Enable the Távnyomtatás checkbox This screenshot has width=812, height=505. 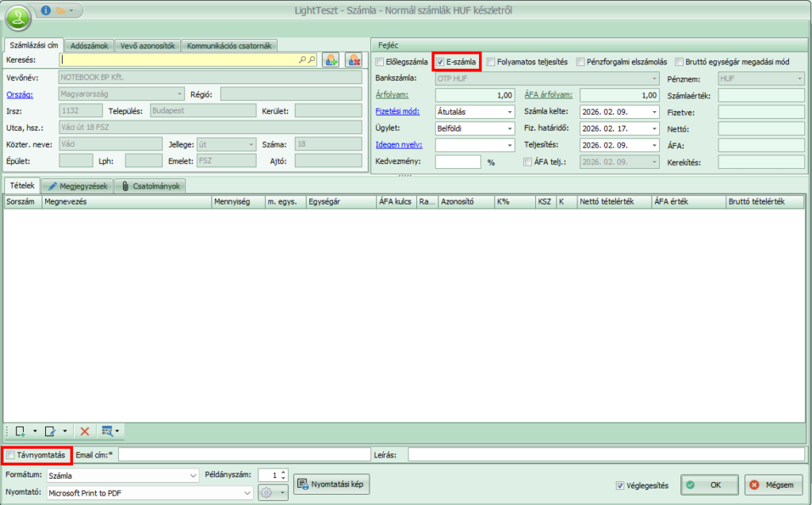pyautogui.click(x=10, y=455)
